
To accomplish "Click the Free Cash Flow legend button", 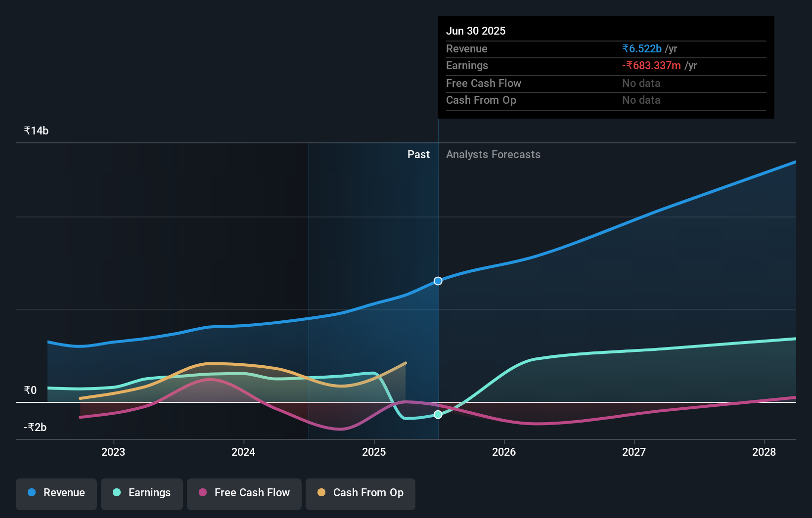I will point(244,493).
